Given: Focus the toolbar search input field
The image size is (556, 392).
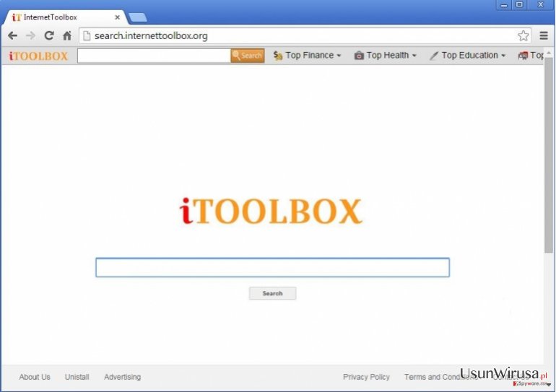Looking at the screenshot, I should point(154,56).
